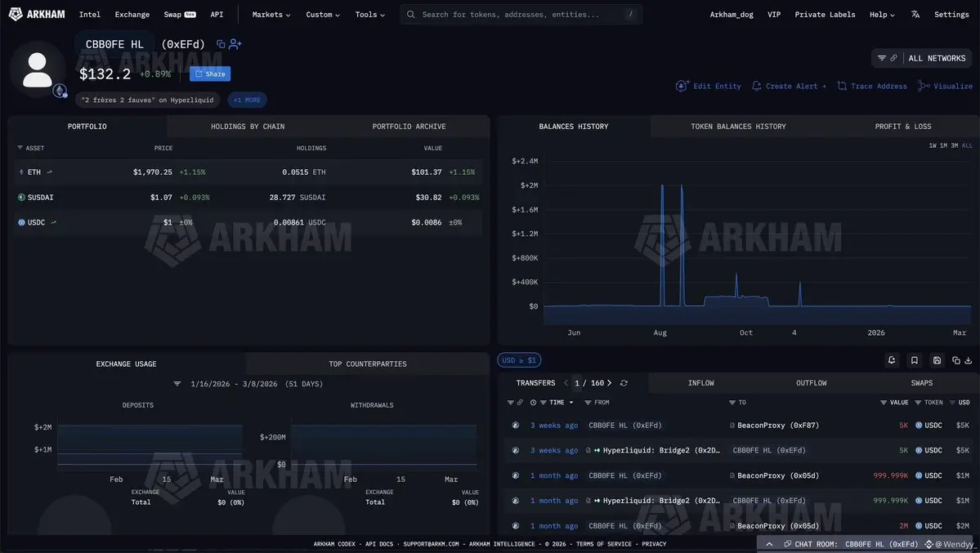
Task: Click the transfers alert bell icon
Action: click(x=892, y=360)
